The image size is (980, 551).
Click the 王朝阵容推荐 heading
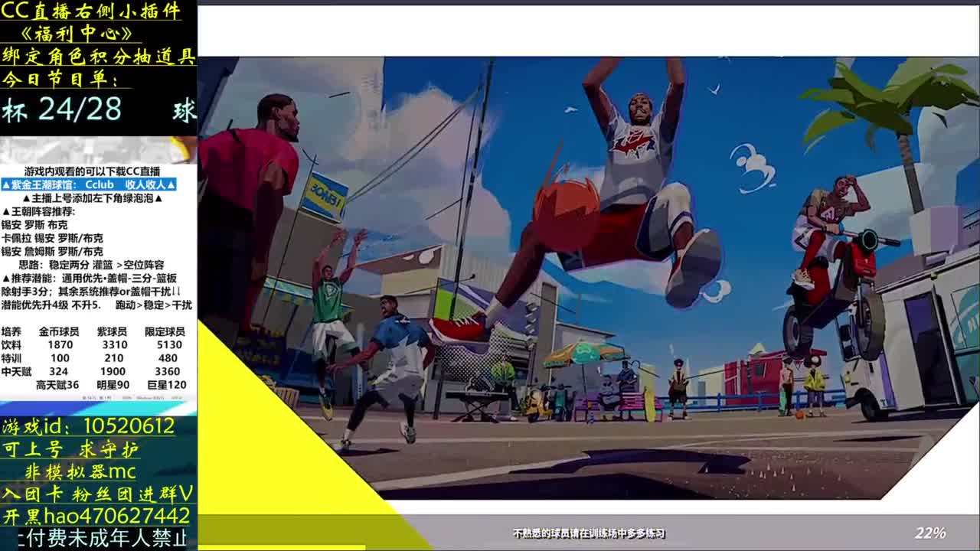[x=38, y=211]
